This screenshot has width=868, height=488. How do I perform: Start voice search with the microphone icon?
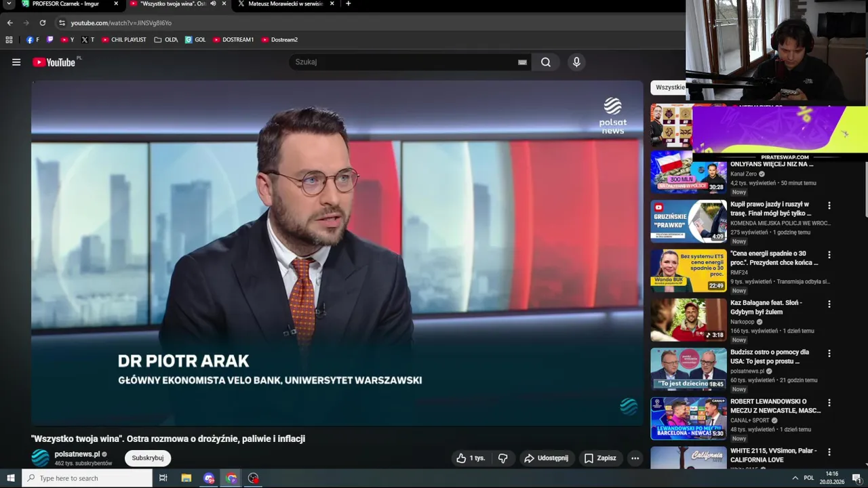coord(576,62)
